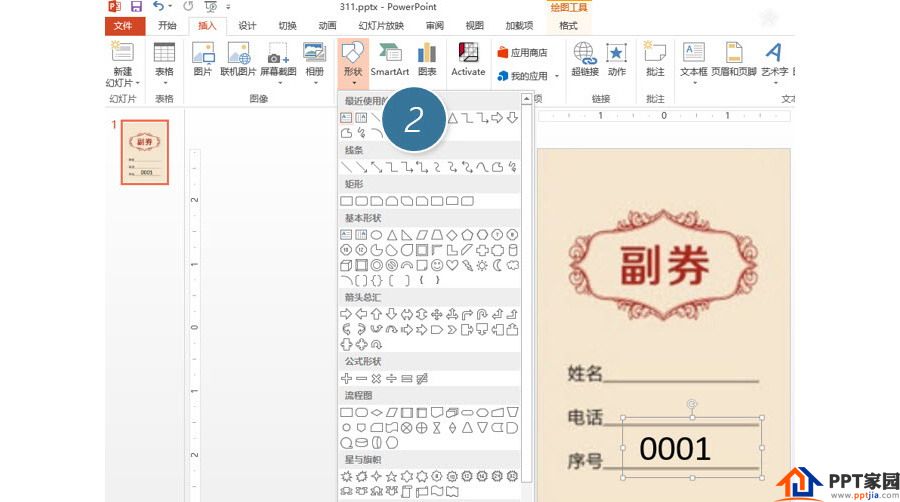Pick the Not Equal sign in 公式形状
Viewport: 900px width, 502px height.
tap(422, 379)
